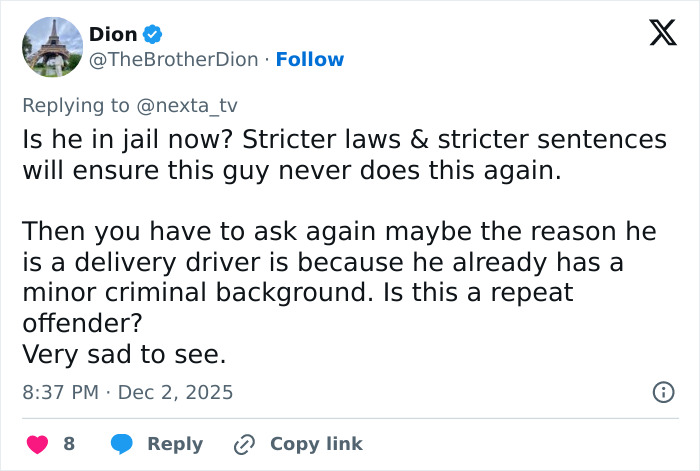
Task: Click the 'Is he in jail now?' paragraph
Action: (344, 155)
